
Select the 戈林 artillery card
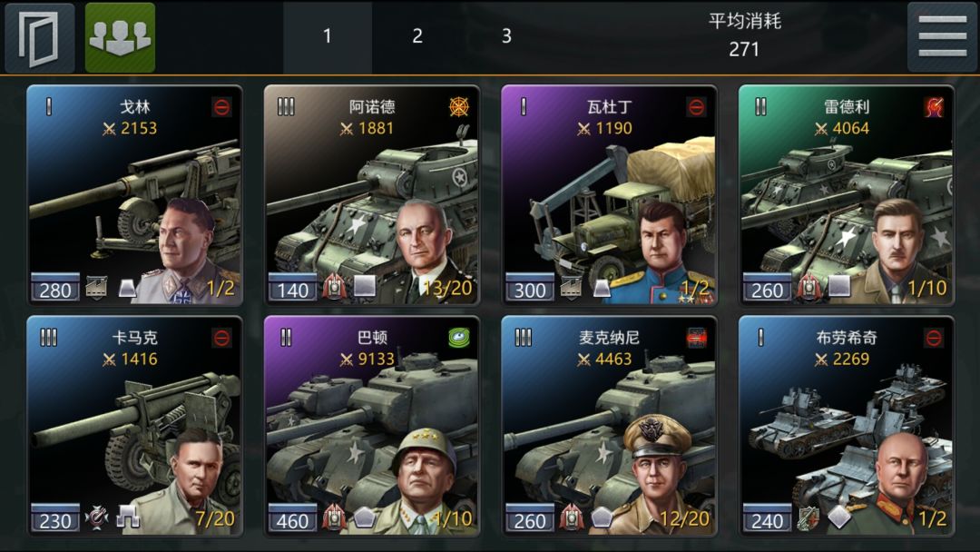[134, 195]
